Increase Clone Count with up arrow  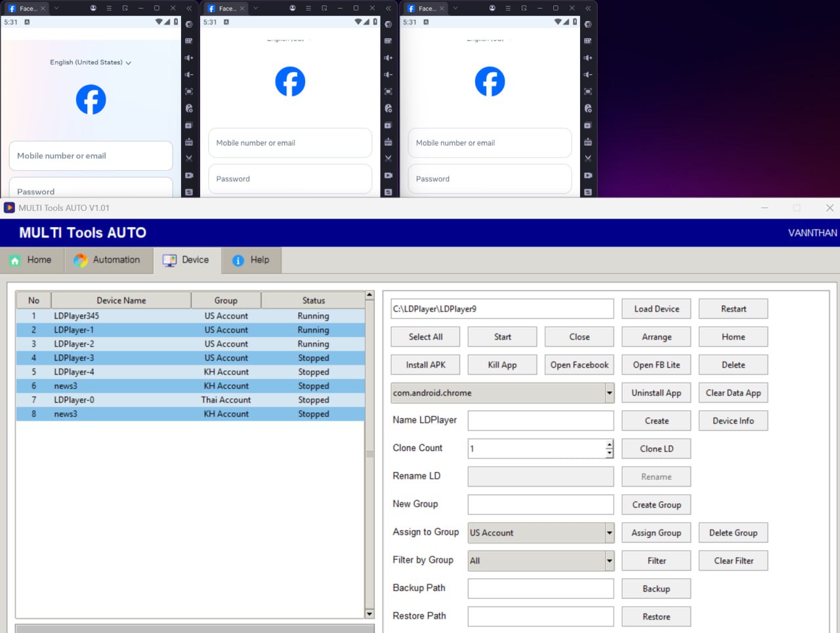click(609, 445)
